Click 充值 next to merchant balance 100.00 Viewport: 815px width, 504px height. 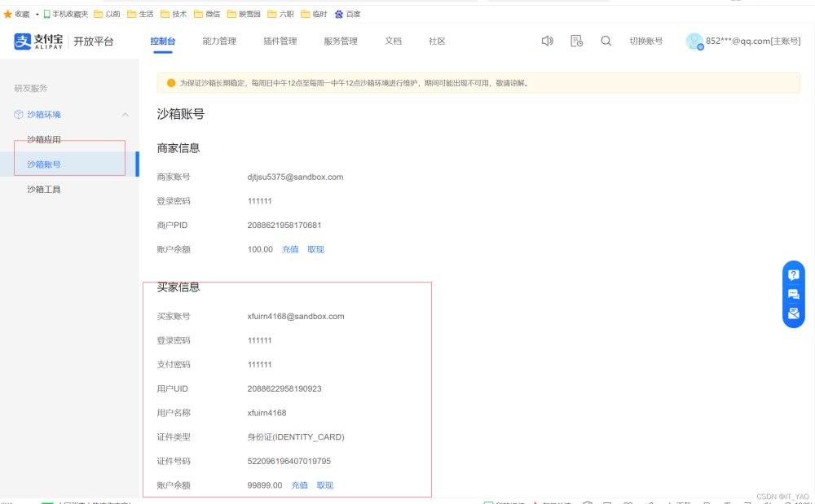pos(290,250)
